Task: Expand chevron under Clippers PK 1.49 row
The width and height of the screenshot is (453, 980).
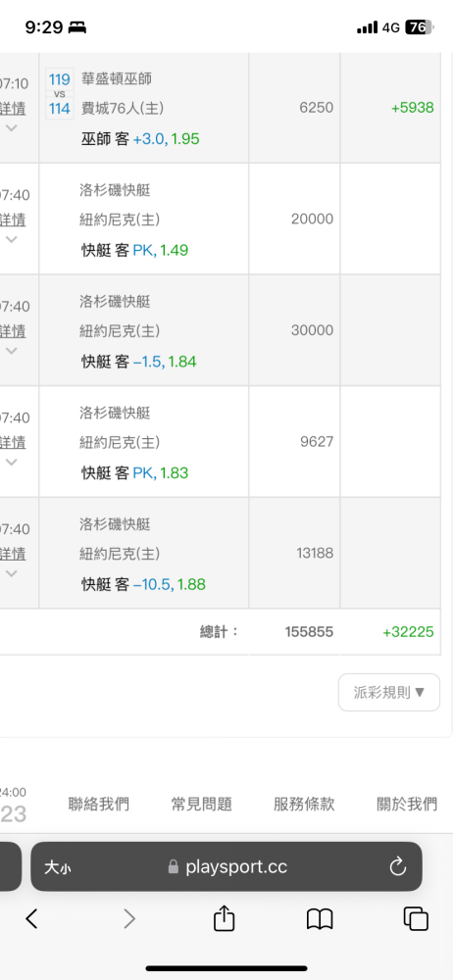Action: [x=11, y=239]
